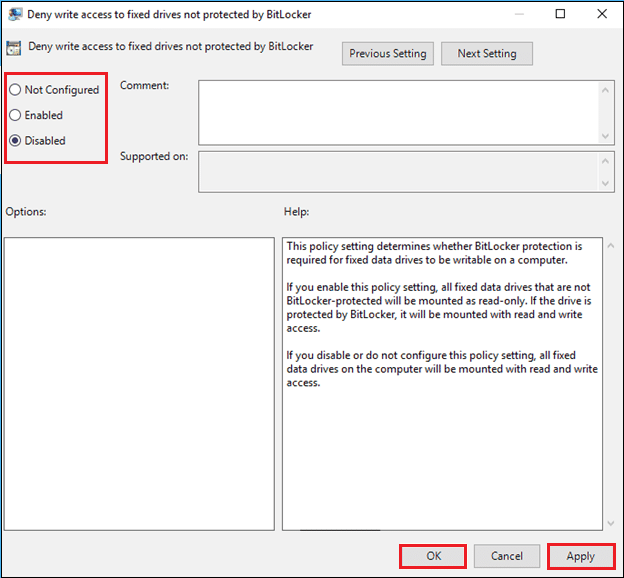This screenshot has width=624, height=578.
Task: Click the policy setting icon beside the heading
Action: click(13, 47)
